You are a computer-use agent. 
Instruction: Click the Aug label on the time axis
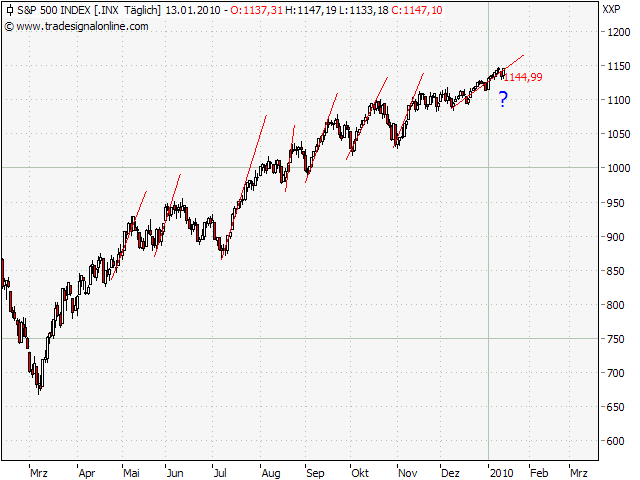click(271, 473)
